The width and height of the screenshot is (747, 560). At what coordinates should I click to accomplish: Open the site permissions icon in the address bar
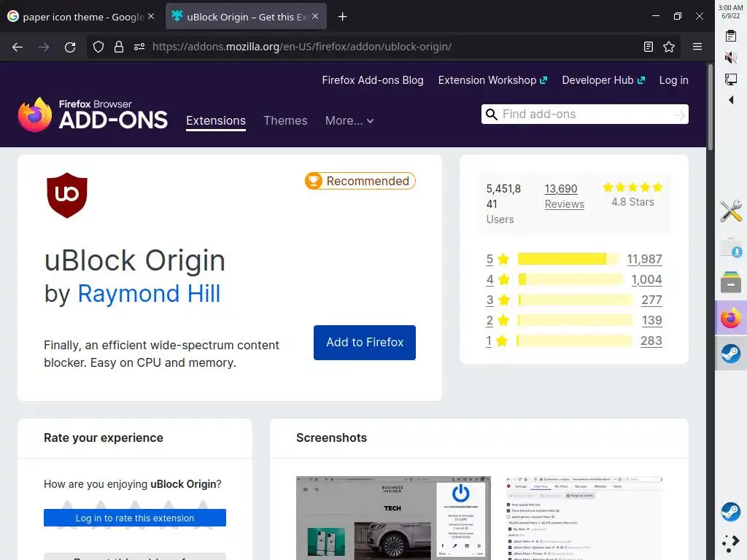(x=139, y=47)
